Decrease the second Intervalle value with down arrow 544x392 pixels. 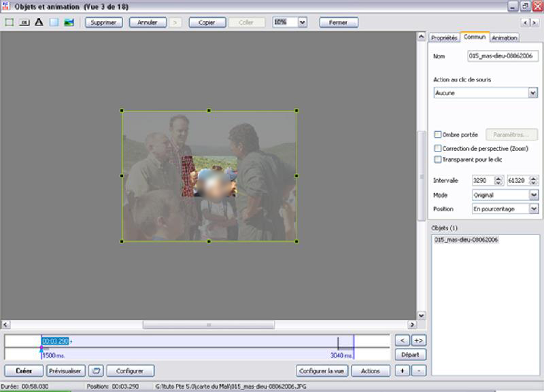pos(534,183)
